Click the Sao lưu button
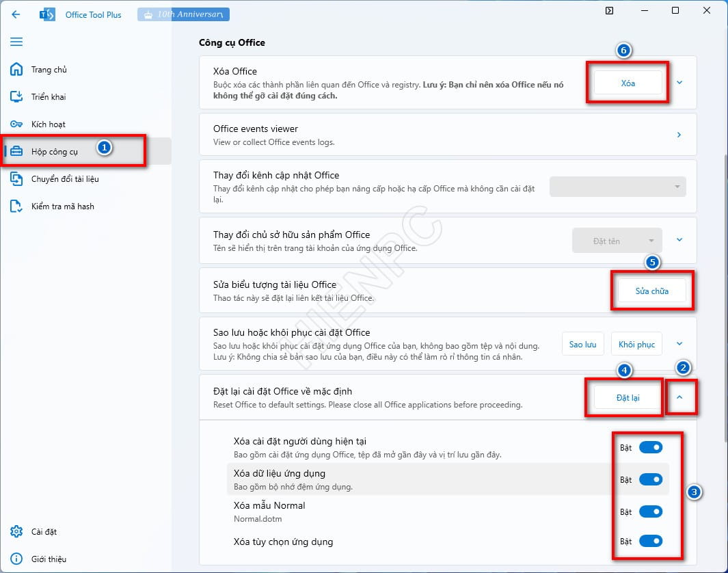 [582, 344]
